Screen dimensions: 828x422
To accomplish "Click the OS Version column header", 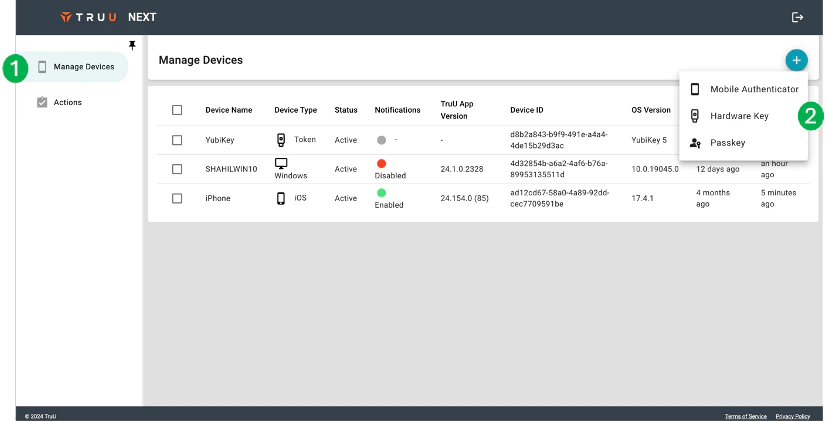I will pyautogui.click(x=651, y=110).
